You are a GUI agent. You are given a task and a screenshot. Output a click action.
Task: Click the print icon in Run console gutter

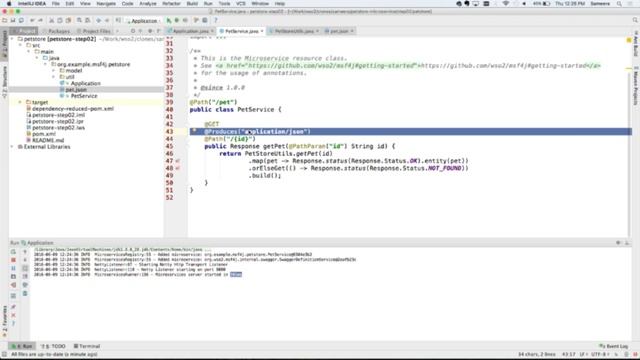click(x=25, y=284)
